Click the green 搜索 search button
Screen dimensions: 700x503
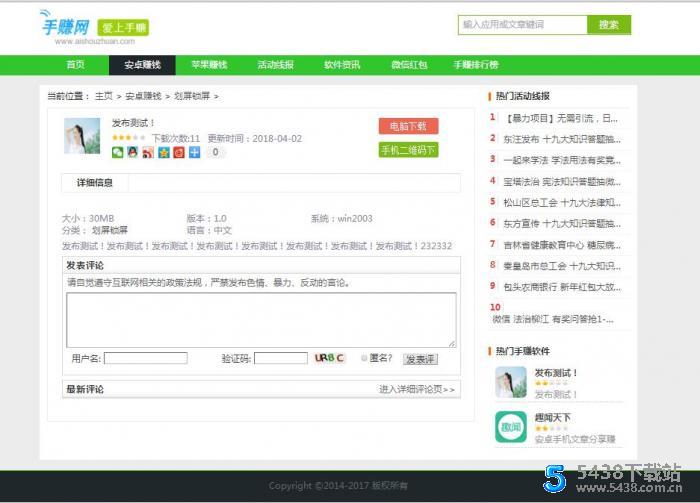609,25
